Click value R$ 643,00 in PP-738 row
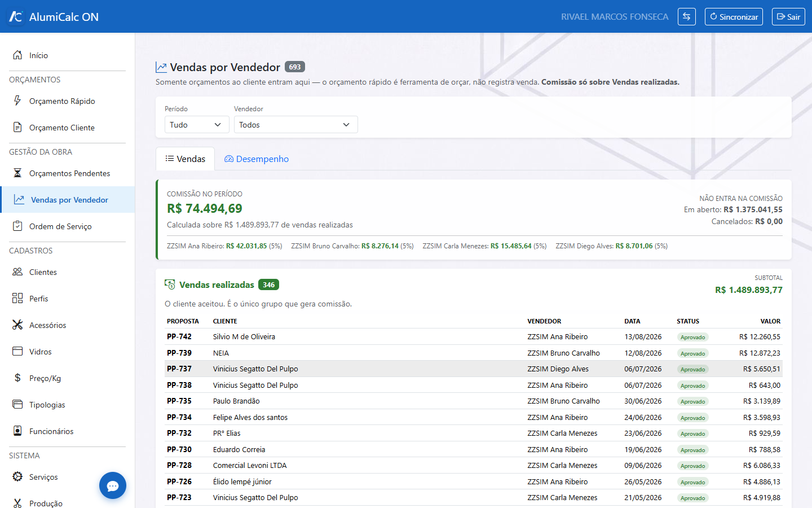 765,386
